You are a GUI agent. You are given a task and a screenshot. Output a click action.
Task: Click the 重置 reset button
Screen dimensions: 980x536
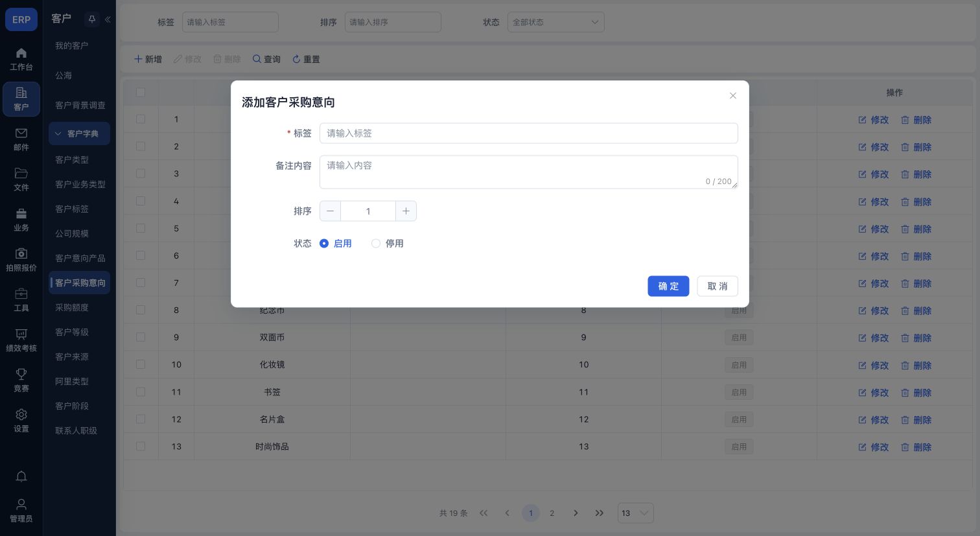[x=306, y=59]
